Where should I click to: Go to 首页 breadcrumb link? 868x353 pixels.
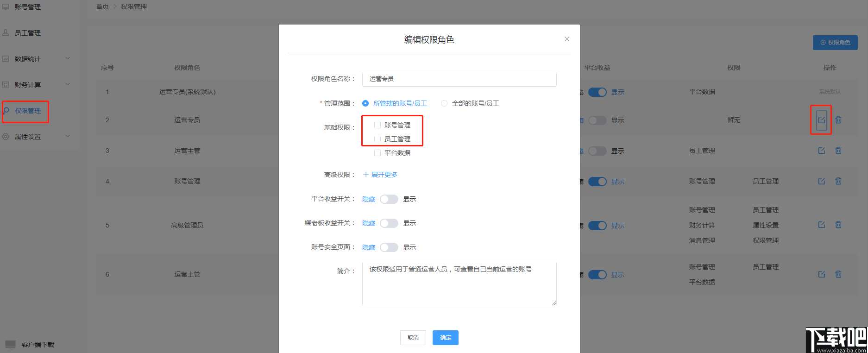(102, 6)
